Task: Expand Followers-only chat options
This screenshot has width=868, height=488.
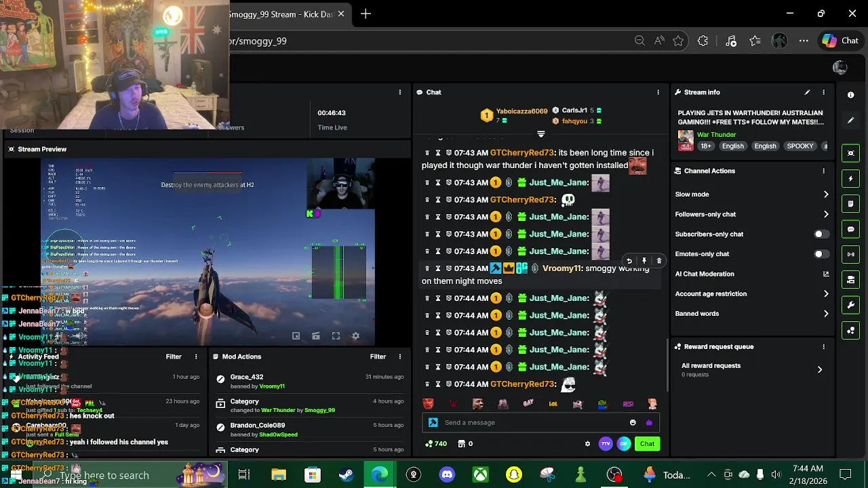Action: pos(825,214)
